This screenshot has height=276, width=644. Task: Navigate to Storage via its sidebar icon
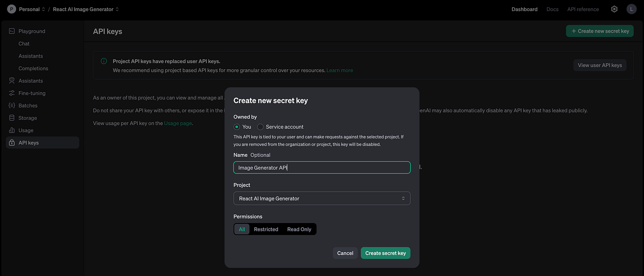[11, 117]
